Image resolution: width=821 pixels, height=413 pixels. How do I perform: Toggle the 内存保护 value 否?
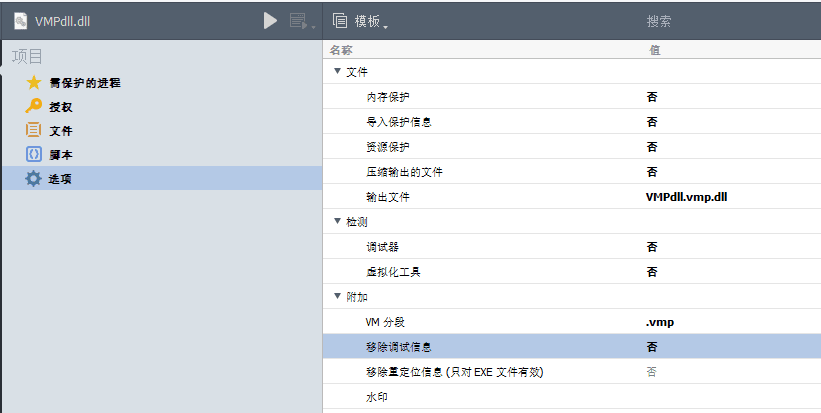coord(651,96)
